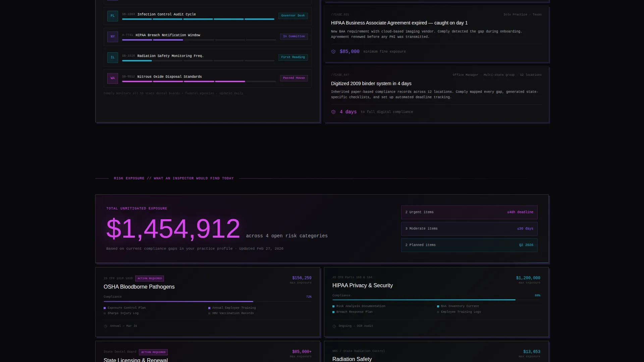Viewport: 644px width, 362px height.
Task: Open State Licensing & Renewal card title
Action: 136,360
